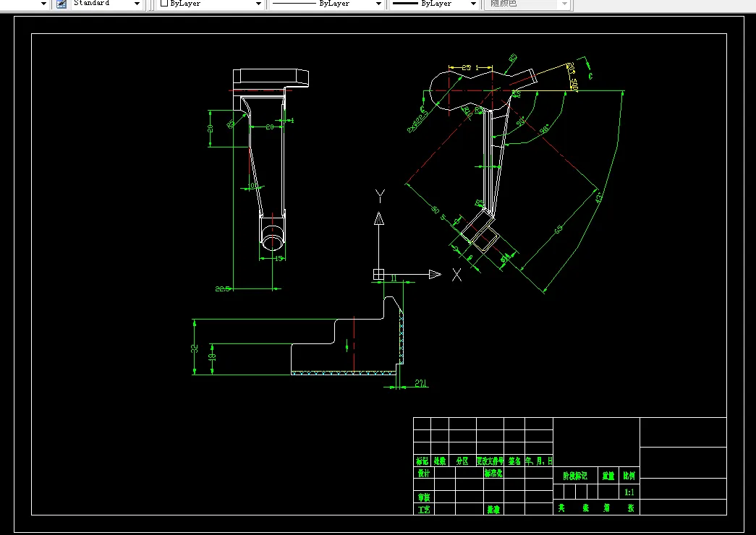
Task: Click the 审核 title block label
Action: tap(424, 497)
